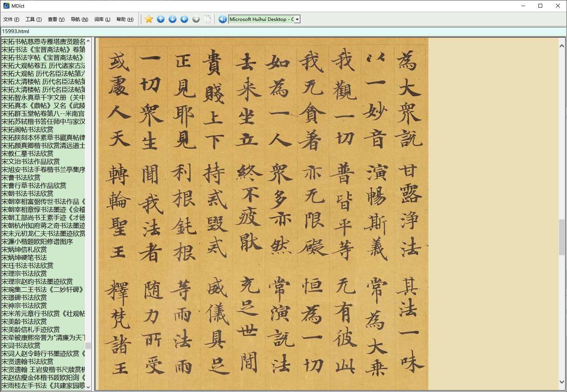Viewport: 567px width, 392px height.
Task: Open the 词库 (L) menu
Action: click(102, 19)
